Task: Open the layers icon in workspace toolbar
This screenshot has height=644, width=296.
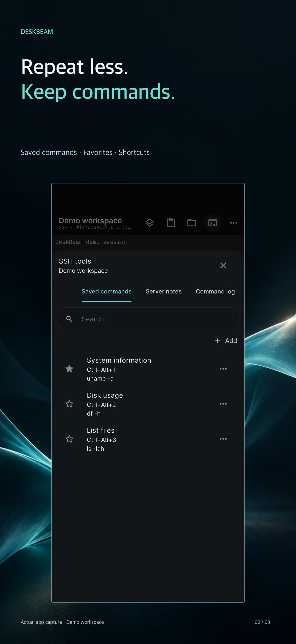Action: pos(149,222)
